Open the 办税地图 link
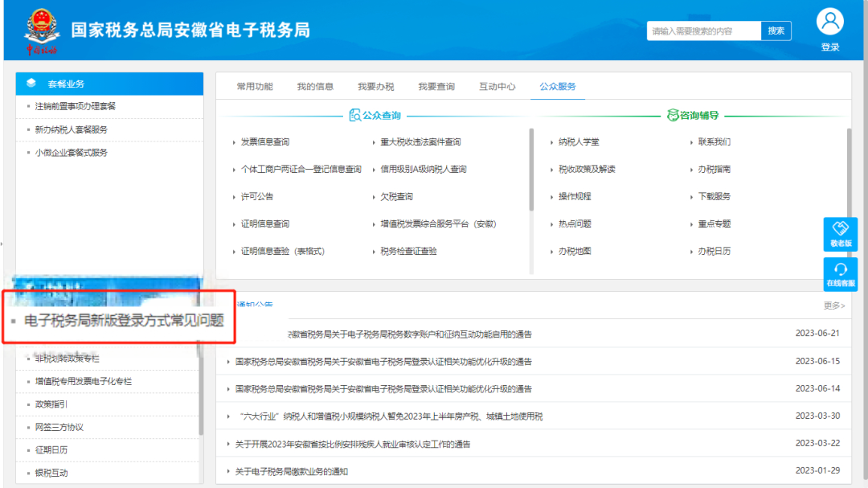The height and width of the screenshot is (488, 868). coord(575,252)
